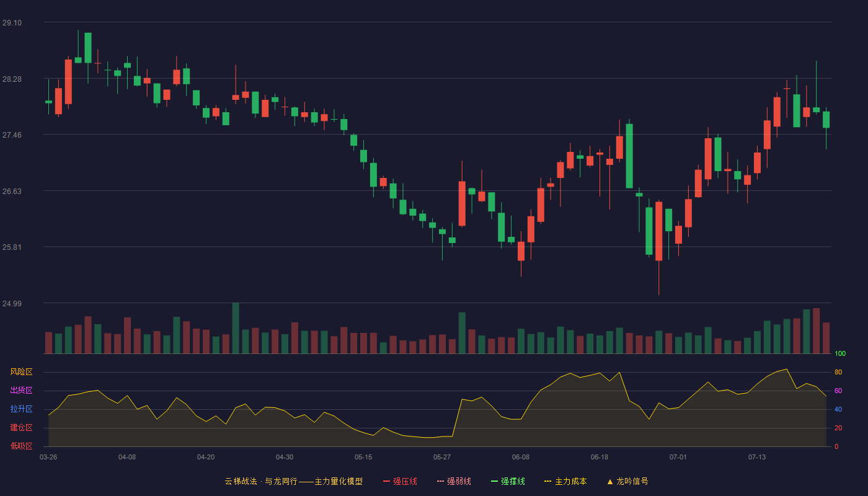This screenshot has width=868, height=496.
Task: Click the 07-13 date axis label
Action: [x=757, y=457]
